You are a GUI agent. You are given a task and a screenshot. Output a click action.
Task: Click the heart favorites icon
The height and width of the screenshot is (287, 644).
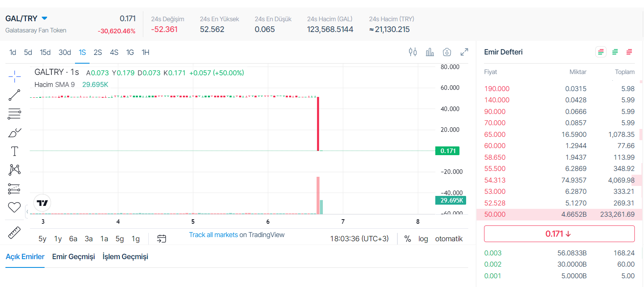(x=15, y=207)
